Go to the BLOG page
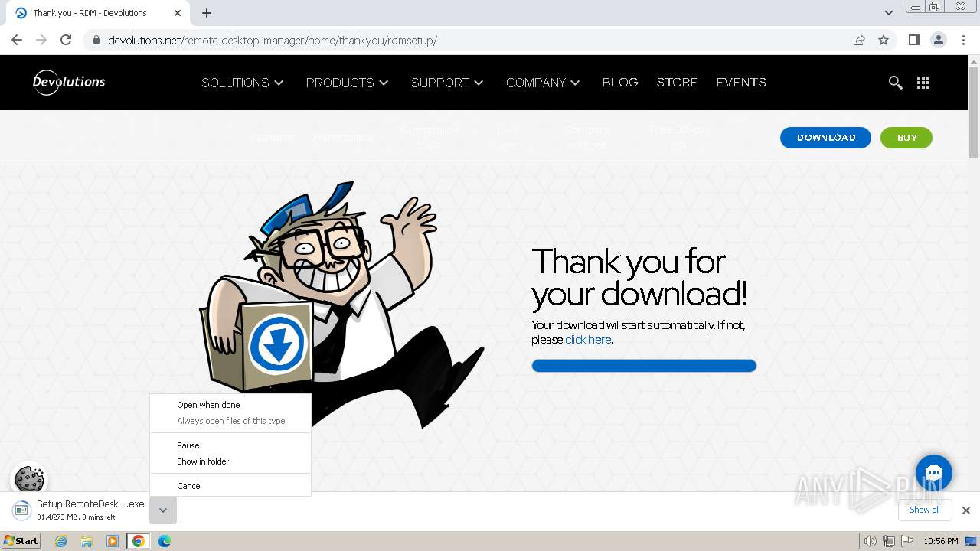Viewport: 980px width, 551px height. coord(620,83)
